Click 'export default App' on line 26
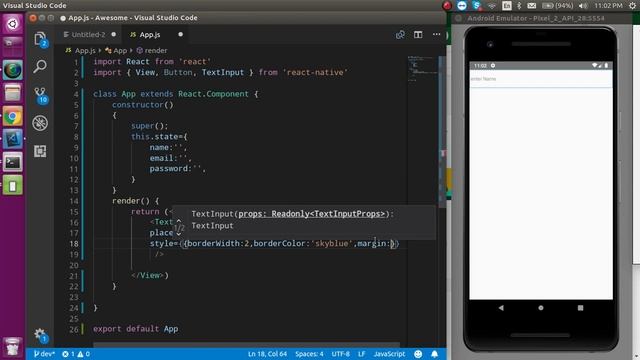 pos(136,329)
